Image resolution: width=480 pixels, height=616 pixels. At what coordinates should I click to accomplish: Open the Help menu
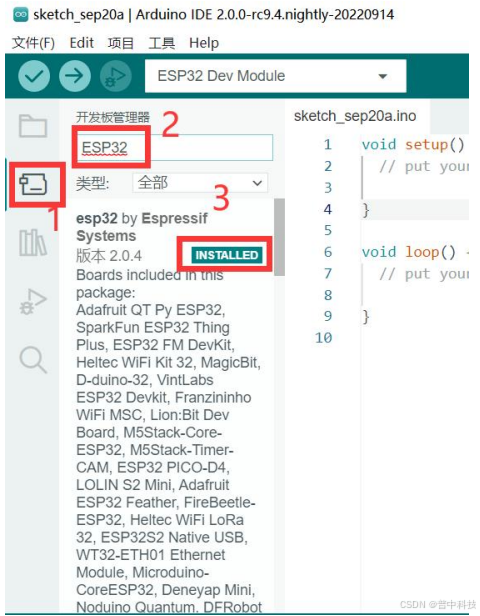[204, 43]
